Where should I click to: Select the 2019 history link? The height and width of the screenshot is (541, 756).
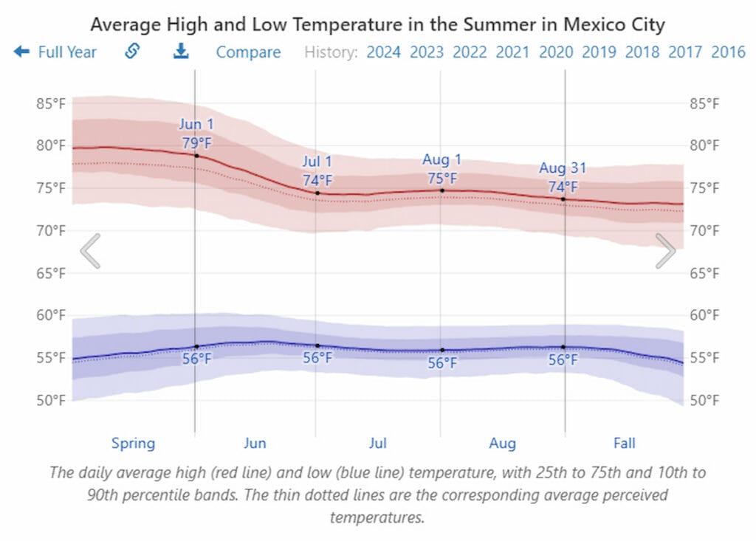click(x=599, y=52)
